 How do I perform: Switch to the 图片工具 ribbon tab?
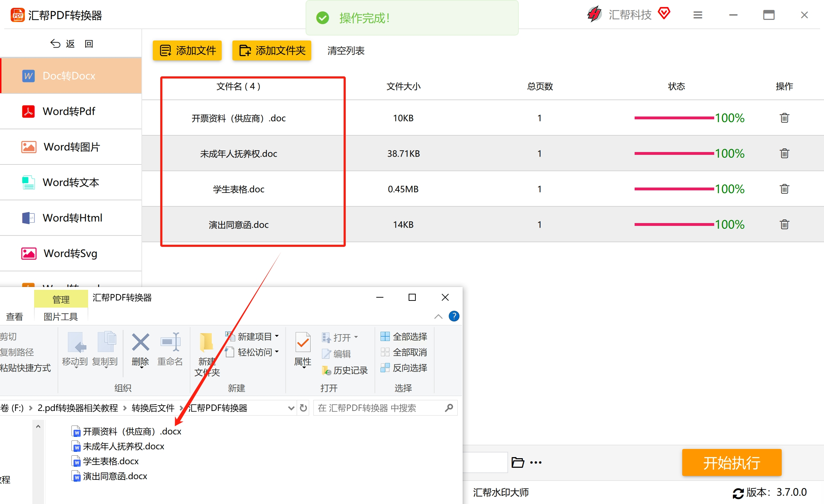tap(60, 316)
